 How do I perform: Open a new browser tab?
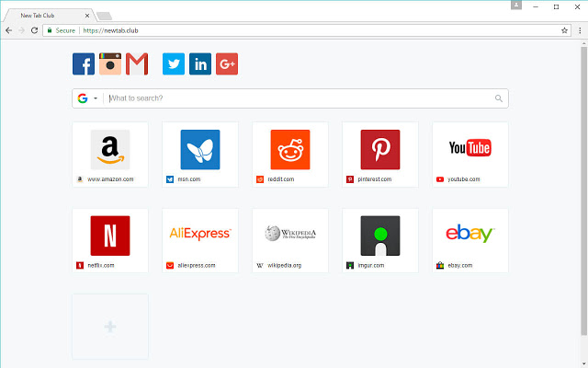104,16
